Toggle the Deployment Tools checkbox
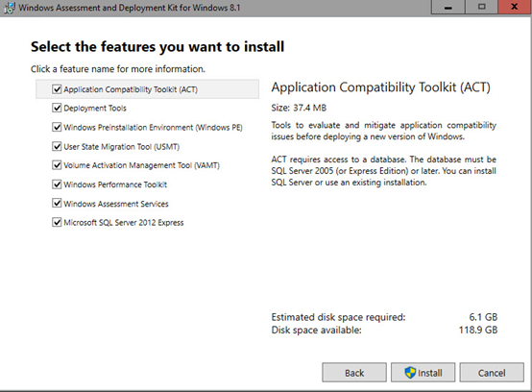This screenshot has height=392, width=532. (x=57, y=108)
